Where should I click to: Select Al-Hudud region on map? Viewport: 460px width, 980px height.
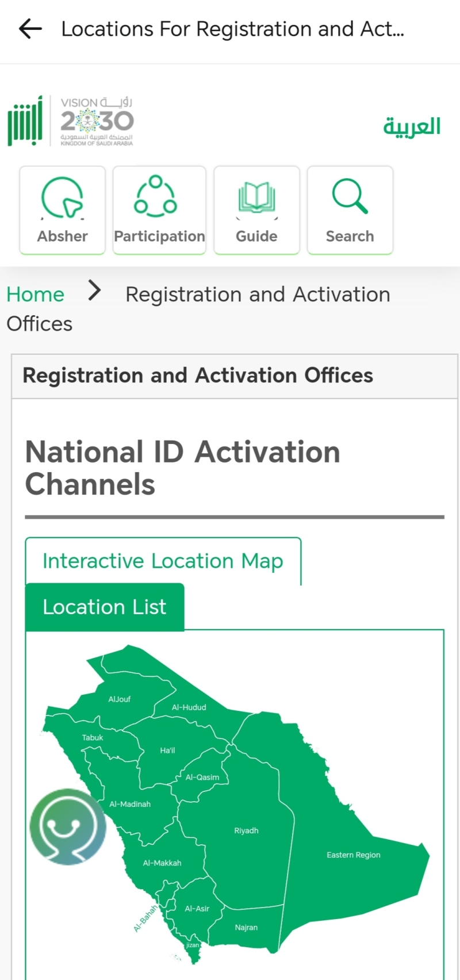tap(189, 707)
